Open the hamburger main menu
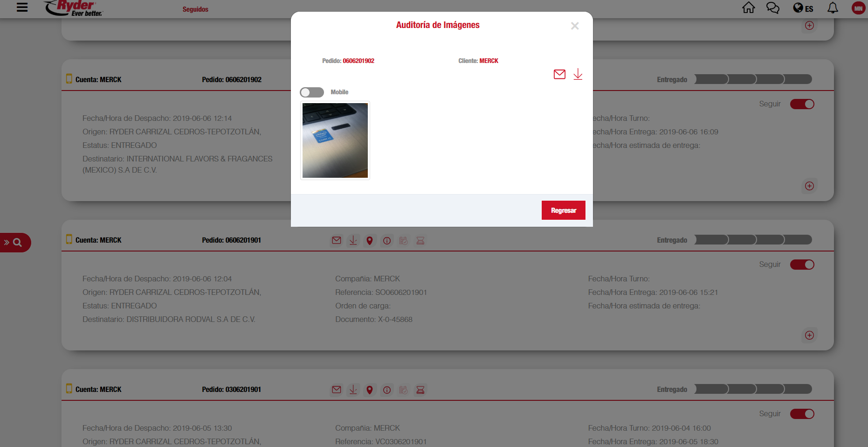The height and width of the screenshot is (447, 868). [22, 7]
